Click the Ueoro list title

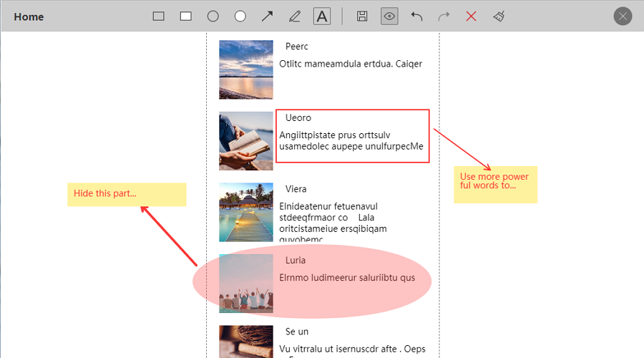click(298, 118)
